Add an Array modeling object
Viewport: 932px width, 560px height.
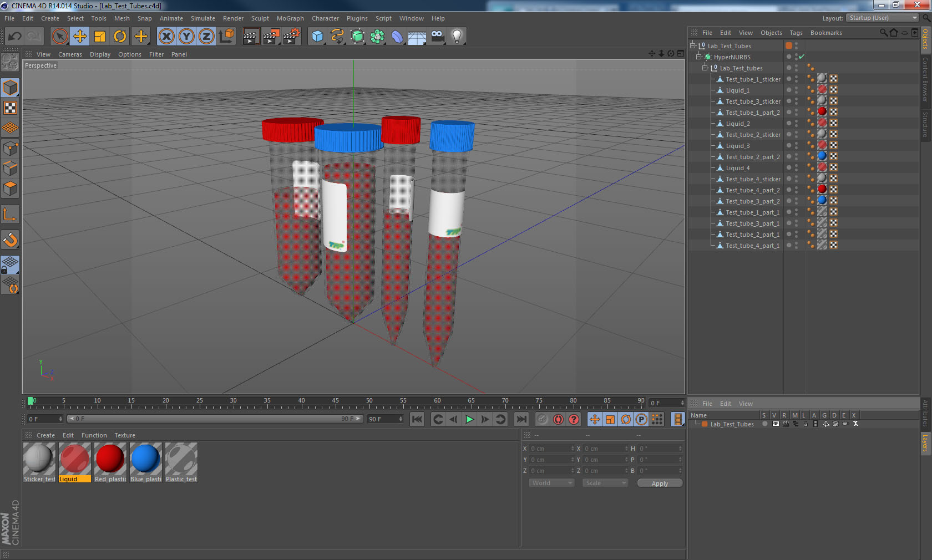tap(377, 37)
